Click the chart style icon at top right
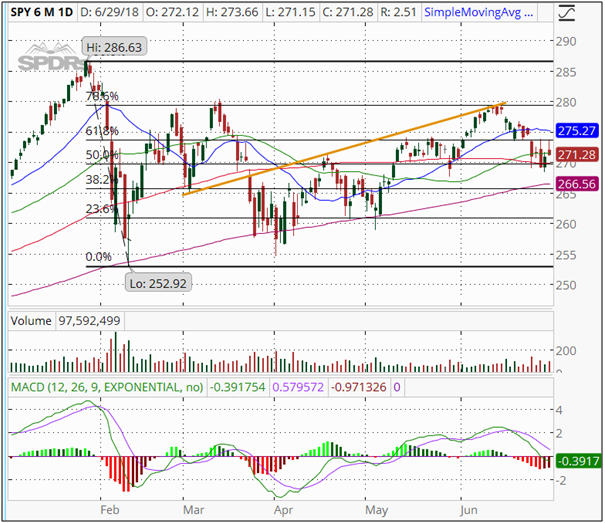The height and width of the screenshot is (523, 605). [x=567, y=13]
